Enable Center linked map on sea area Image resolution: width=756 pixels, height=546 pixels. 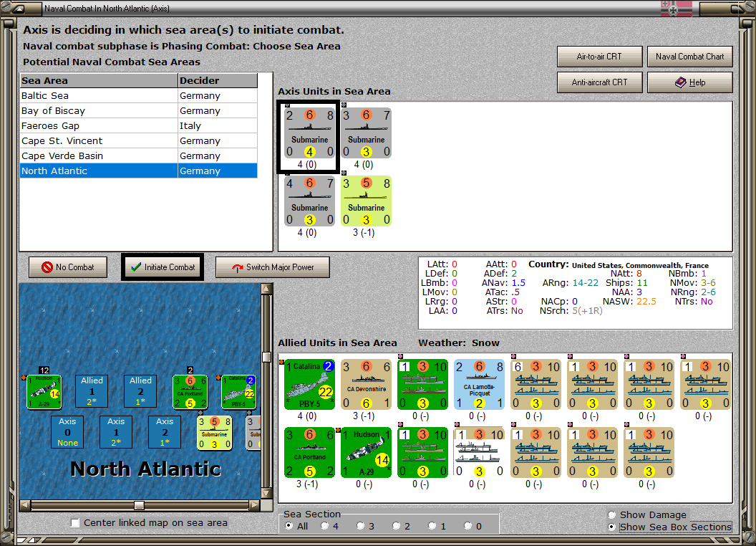[74, 523]
